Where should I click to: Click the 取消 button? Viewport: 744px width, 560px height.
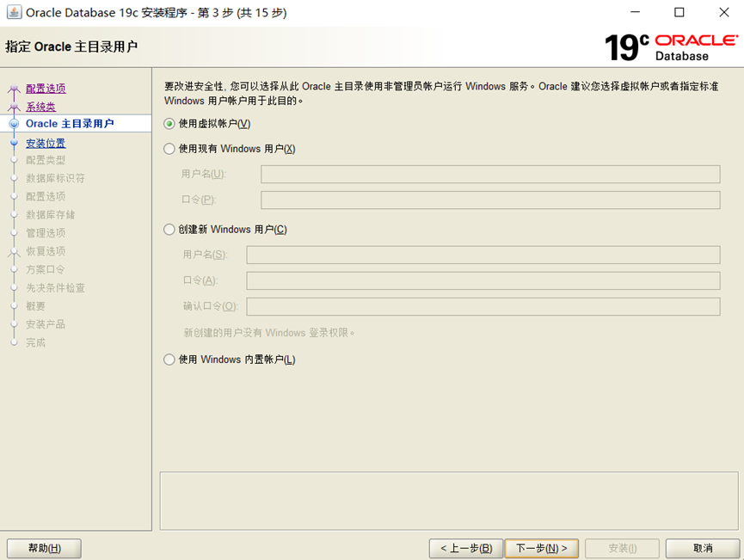click(x=702, y=548)
